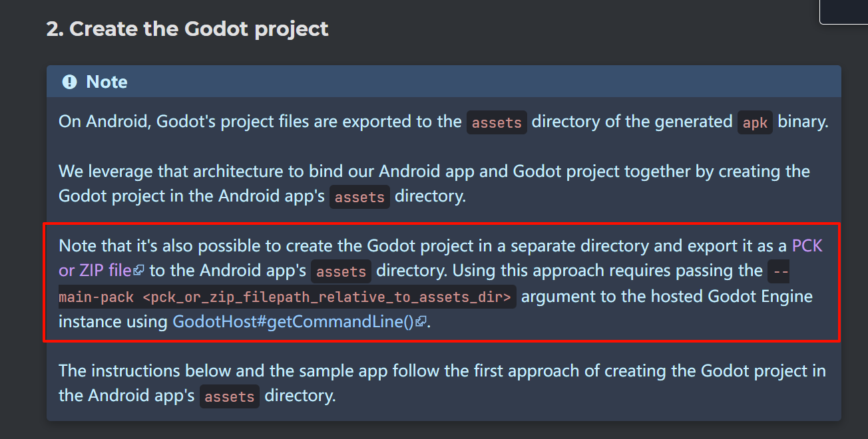
Task: Click the exclamation icon beside Note
Action: 69,82
